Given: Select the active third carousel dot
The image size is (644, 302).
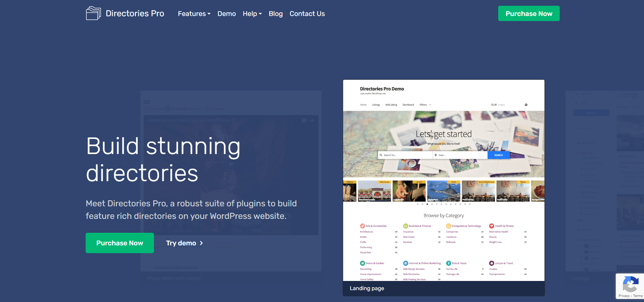Looking at the screenshot, I should 427,204.
